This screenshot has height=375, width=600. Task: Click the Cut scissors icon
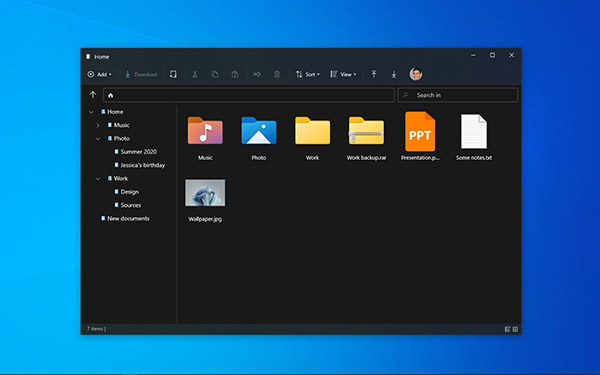[x=195, y=74]
